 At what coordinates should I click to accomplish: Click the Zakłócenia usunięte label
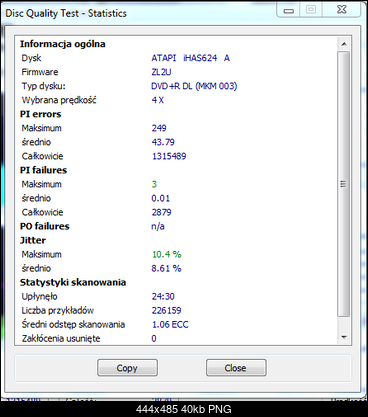tap(61, 338)
